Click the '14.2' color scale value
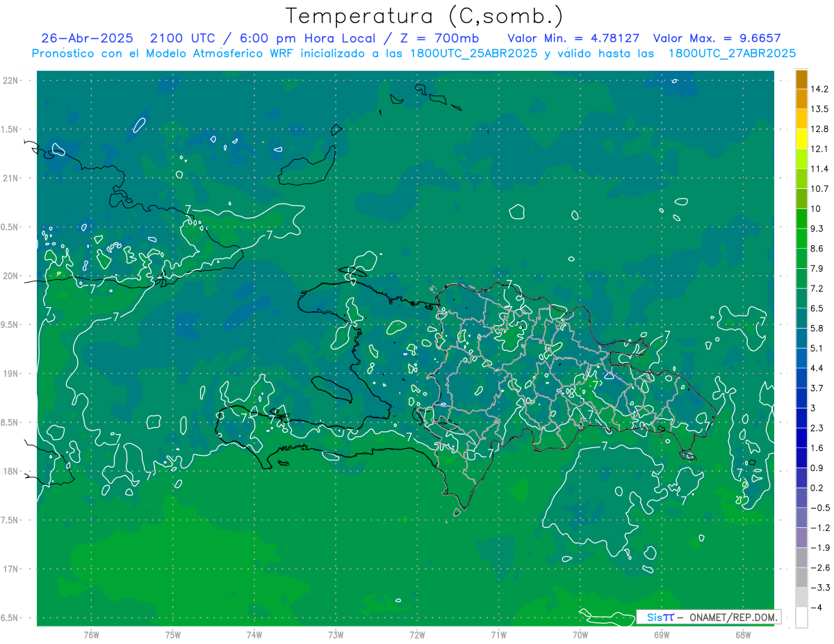Image resolution: width=834 pixels, height=644 pixels. [819, 89]
